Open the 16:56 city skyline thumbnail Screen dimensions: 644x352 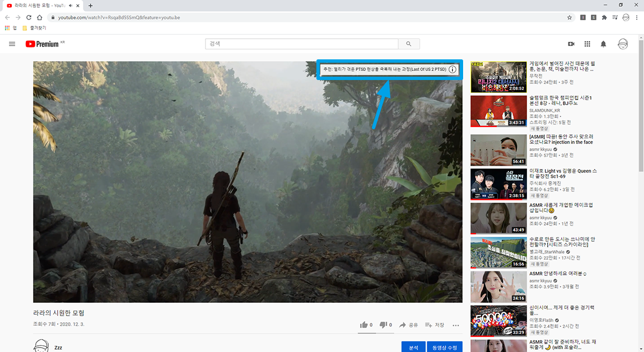(498, 253)
